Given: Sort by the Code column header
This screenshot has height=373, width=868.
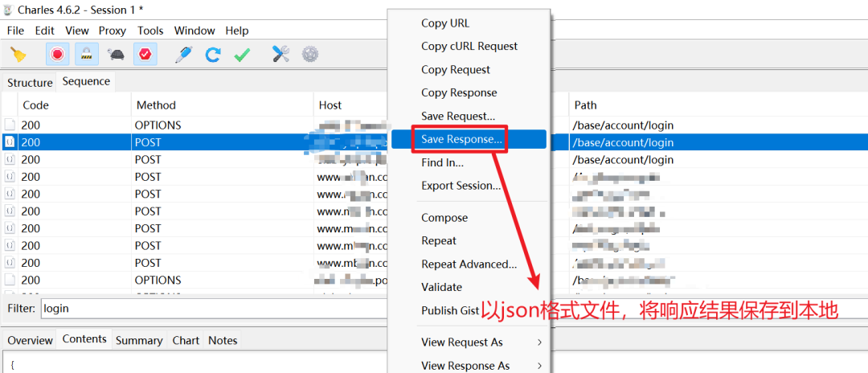Looking at the screenshot, I should (x=74, y=105).
